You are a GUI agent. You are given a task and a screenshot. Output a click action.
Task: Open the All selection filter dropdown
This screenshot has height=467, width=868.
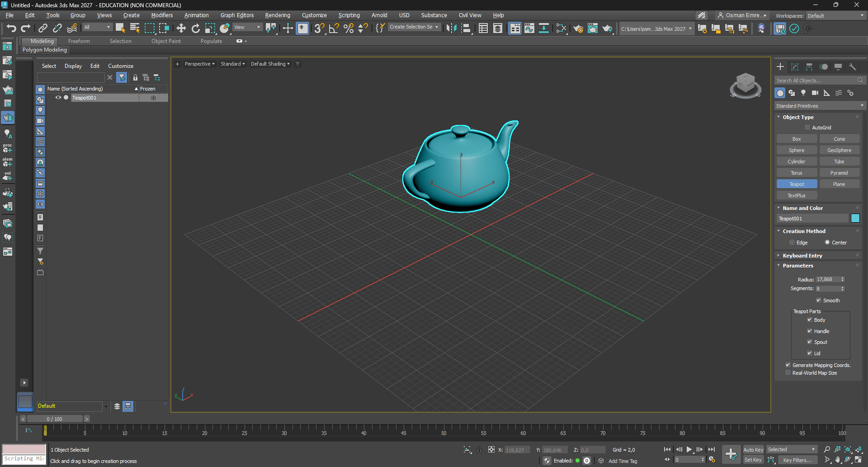pyautogui.click(x=97, y=28)
